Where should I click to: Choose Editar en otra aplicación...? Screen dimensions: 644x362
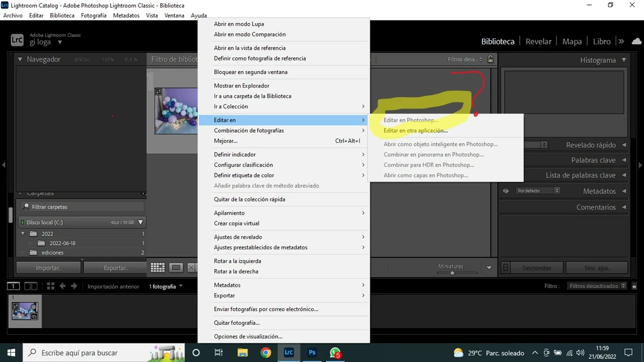[x=416, y=130]
